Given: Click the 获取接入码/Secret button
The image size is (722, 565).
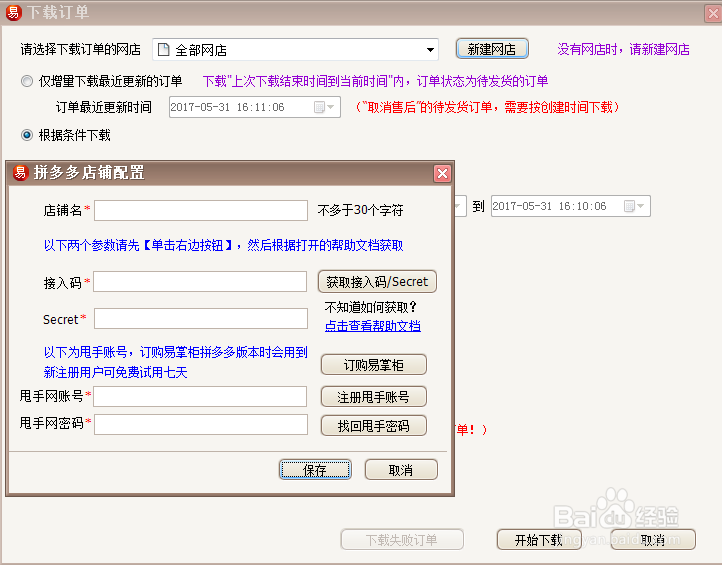Looking at the screenshot, I should [x=377, y=281].
